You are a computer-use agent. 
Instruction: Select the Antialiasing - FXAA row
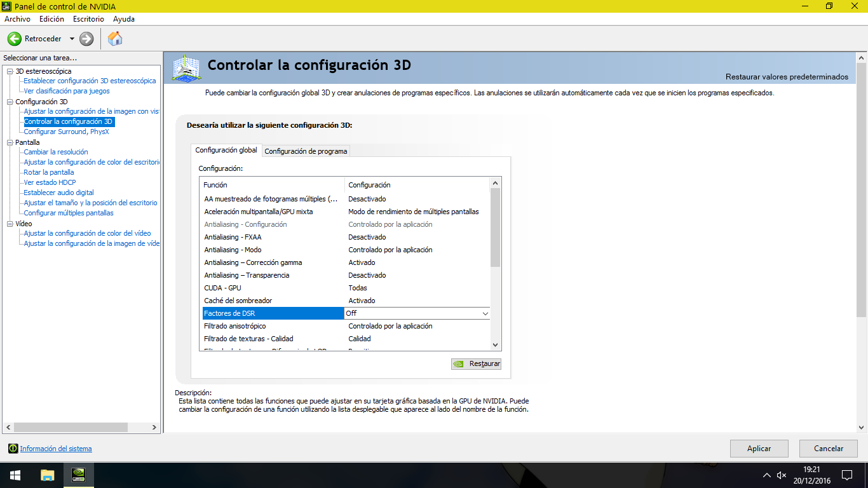pos(345,237)
